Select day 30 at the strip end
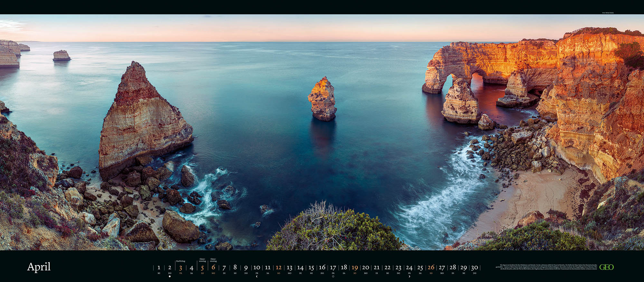The image size is (644, 282). pyautogui.click(x=474, y=268)
